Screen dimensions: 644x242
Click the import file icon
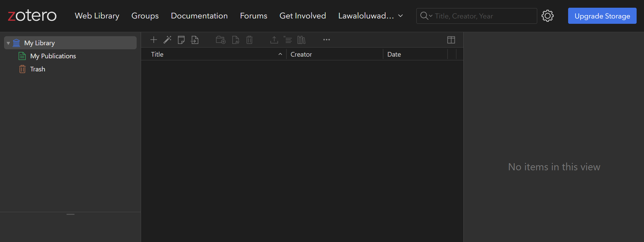(195, 40)
